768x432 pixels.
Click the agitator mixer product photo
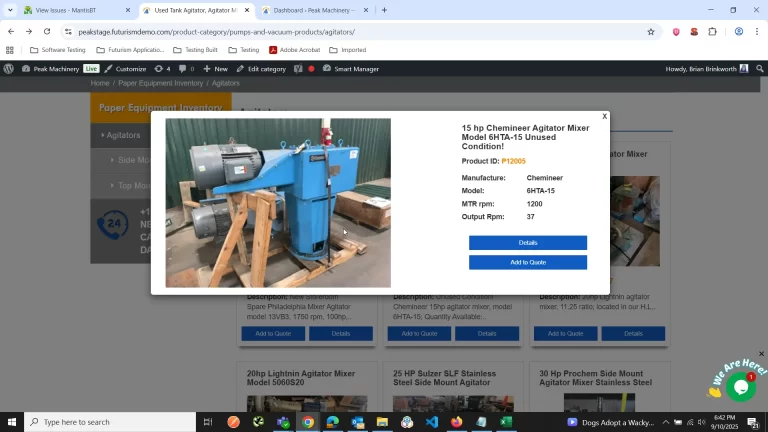pos(278,203)
